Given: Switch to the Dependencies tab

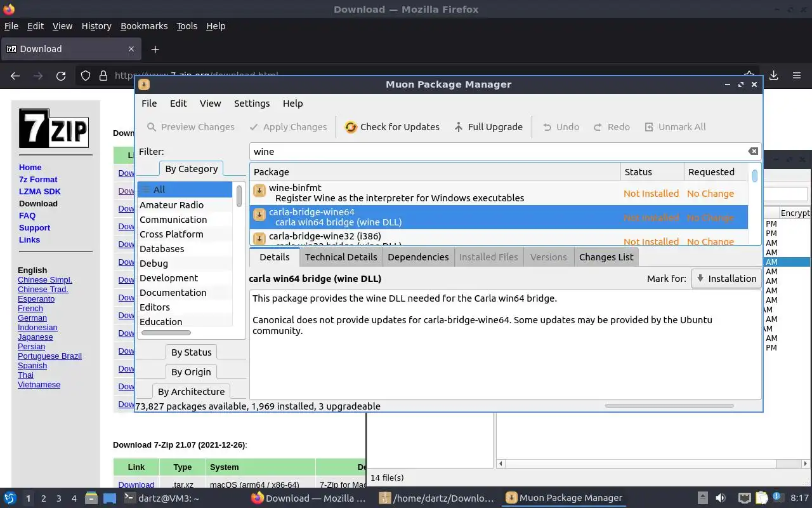Looking at the screenshot, I should tap(418, 257).
